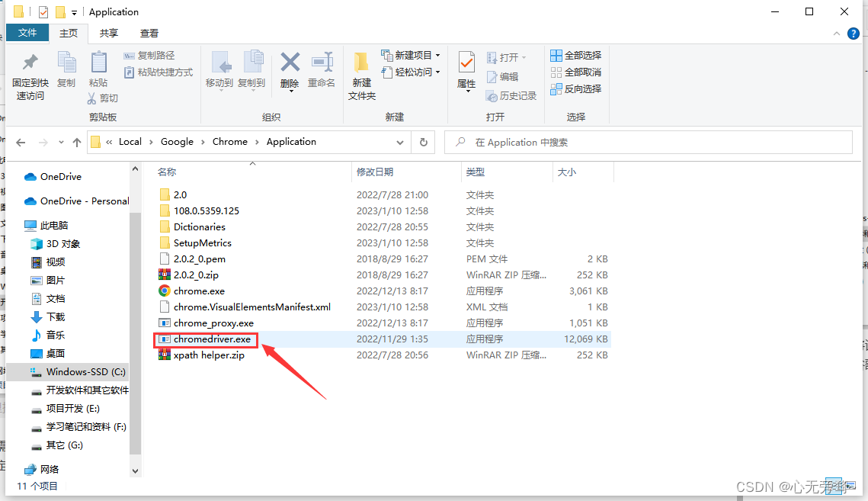
Task: Open the File tab
Action: pos(27,33)
